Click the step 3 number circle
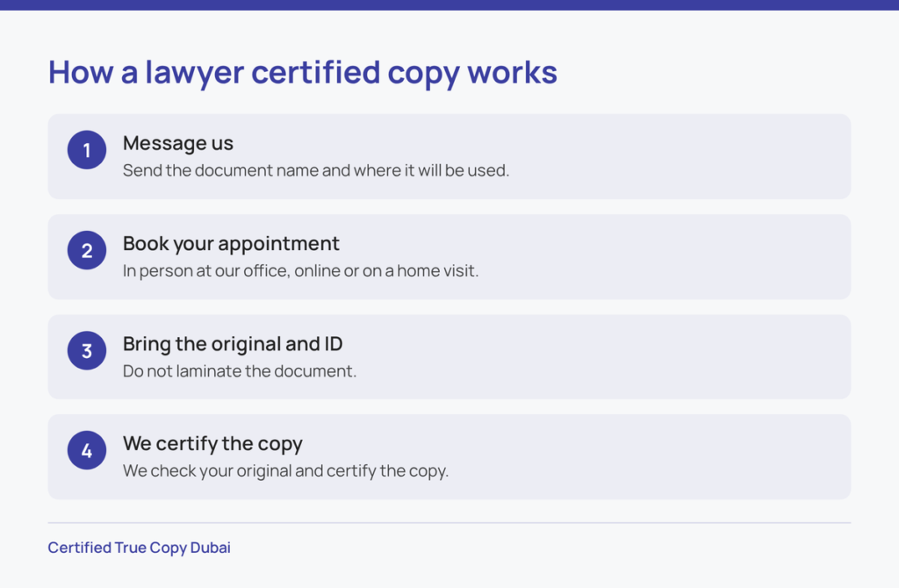The image size is (899, 588). [x=87, y=351]
